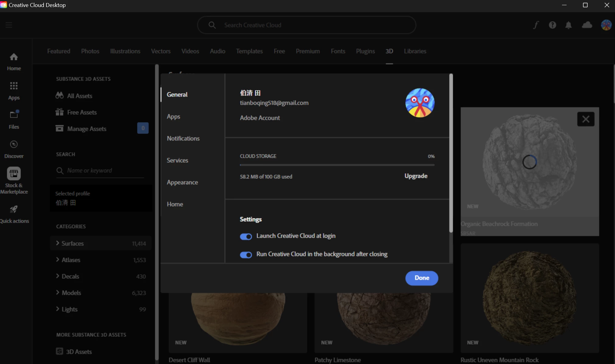Click the Done button
Screen dimensions: 615x364
point(422,278)
